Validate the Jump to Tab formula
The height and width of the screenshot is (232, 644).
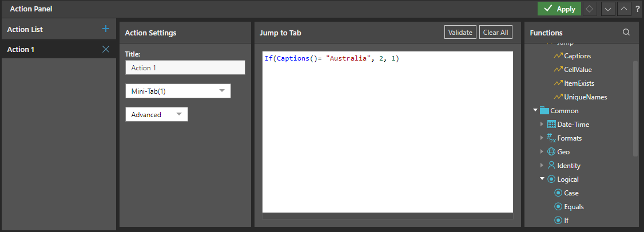(x=460, y=33)
